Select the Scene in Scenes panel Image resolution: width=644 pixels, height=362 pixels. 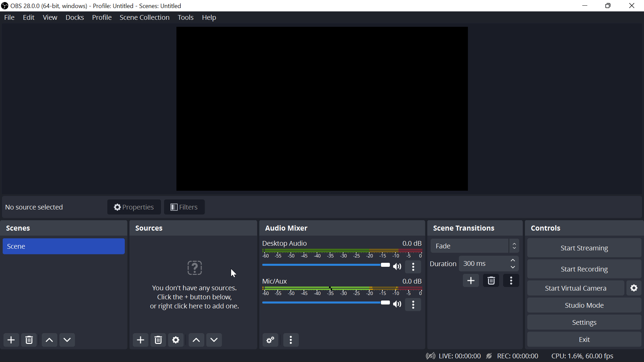point(63,246)
